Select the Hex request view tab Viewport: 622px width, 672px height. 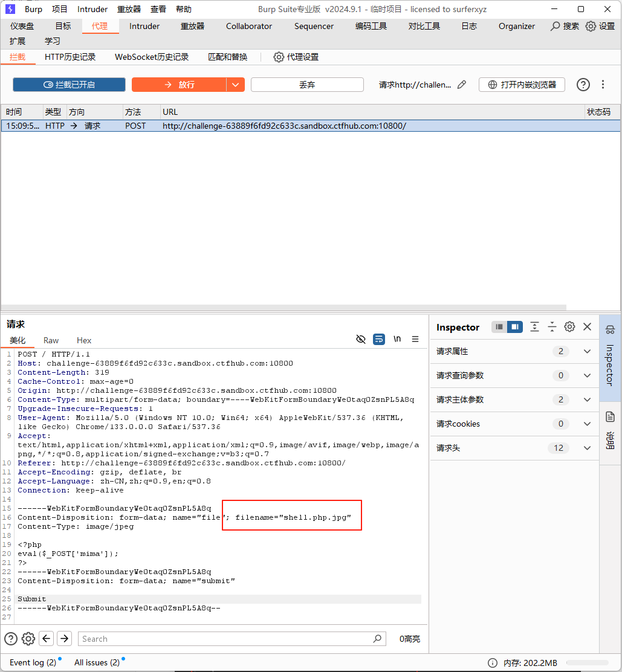(84, 340)
